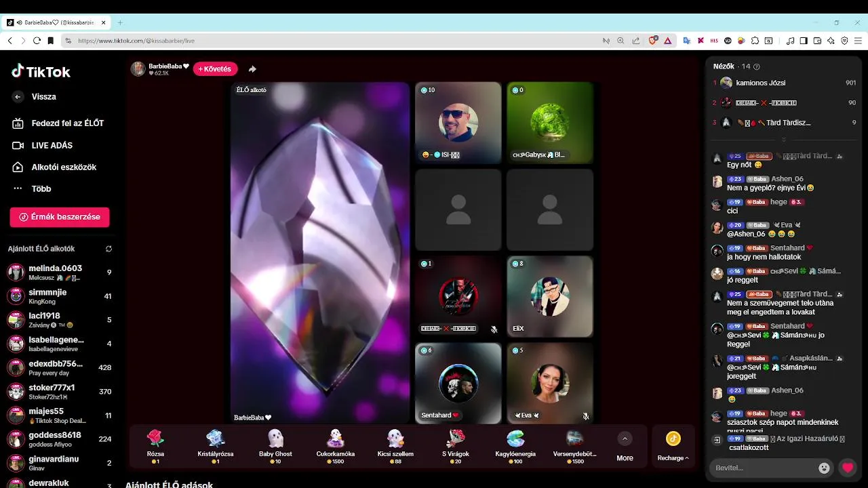Send the S Virágok gift
868x488 pixels.
click(456, 445)
